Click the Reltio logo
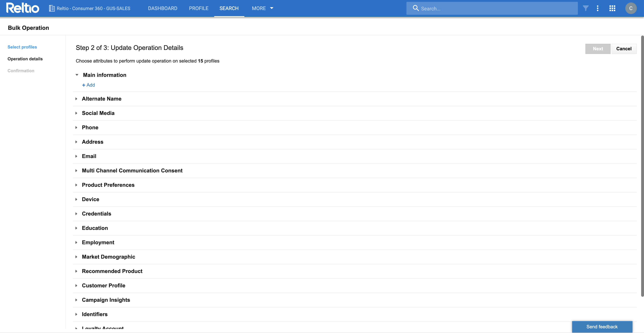 [22, 8]
